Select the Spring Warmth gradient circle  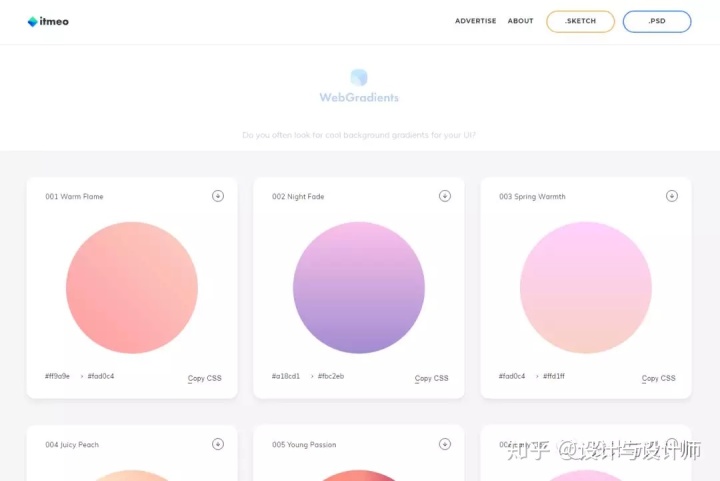point(586,288)
